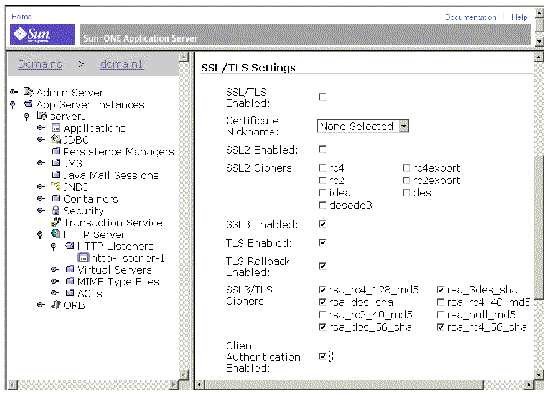
Task: Expand the Applications tree node
Action: [x=41, y=128]
